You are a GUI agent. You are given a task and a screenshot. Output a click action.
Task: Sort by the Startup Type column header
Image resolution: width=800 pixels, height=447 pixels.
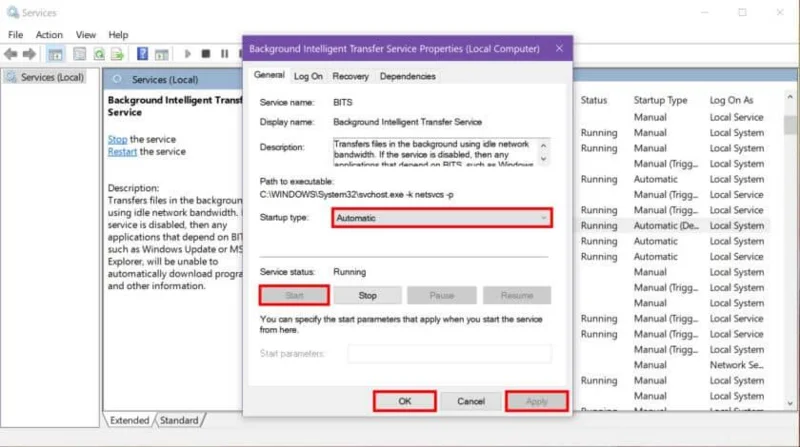pos(660,100)
